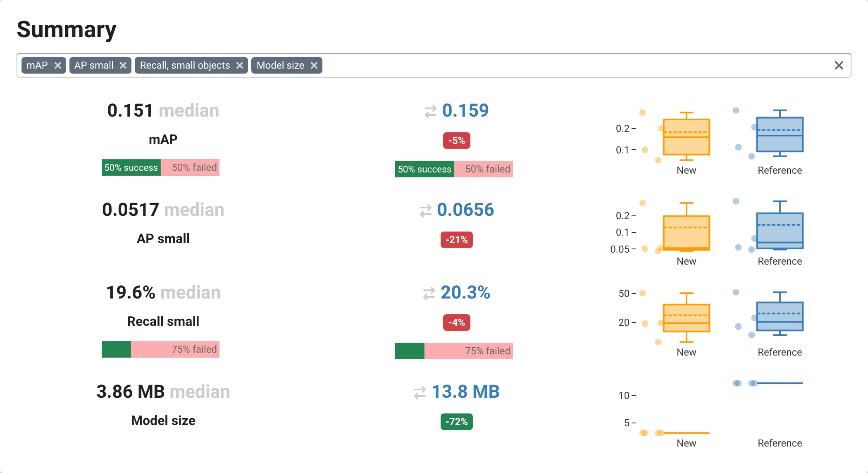Viewport: 868px width, 473px height.
Task: Click the -4% change badge
Action: point(456,322)
